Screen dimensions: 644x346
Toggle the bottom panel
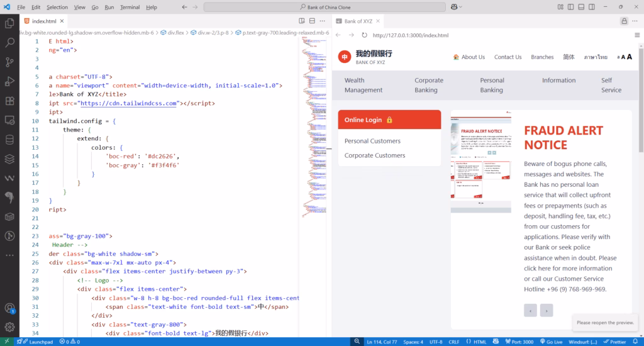581,7
